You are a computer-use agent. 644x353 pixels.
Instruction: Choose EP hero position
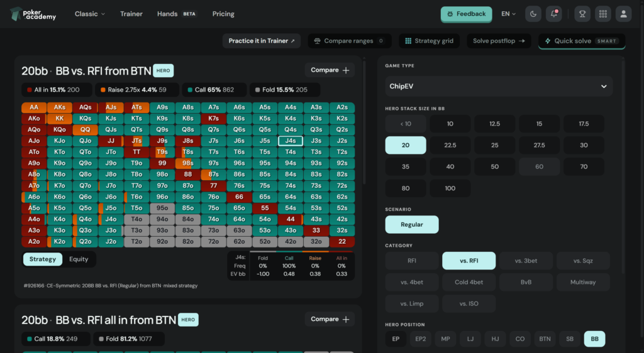tap(396, 339)
